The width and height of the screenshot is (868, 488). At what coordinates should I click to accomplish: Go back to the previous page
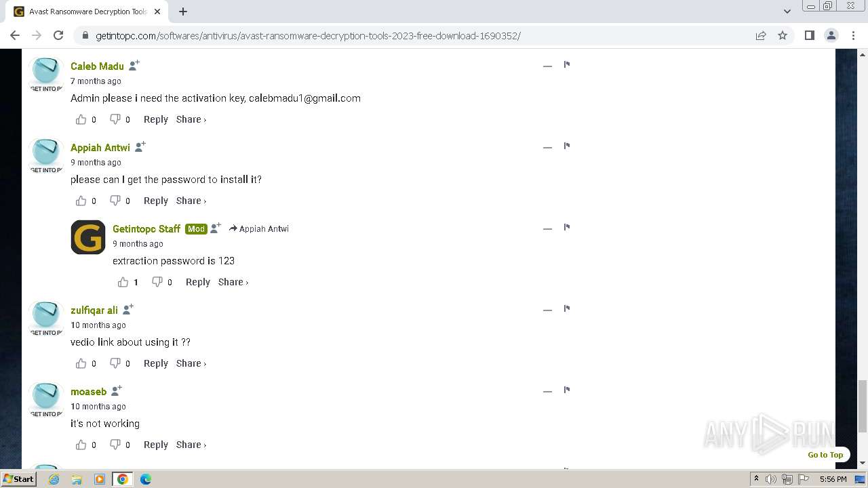pyautogui.click(x=15, y=35)
